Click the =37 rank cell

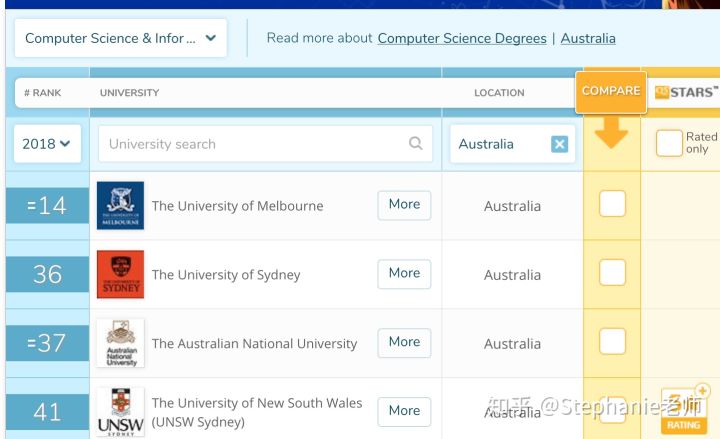pos(47,343)
